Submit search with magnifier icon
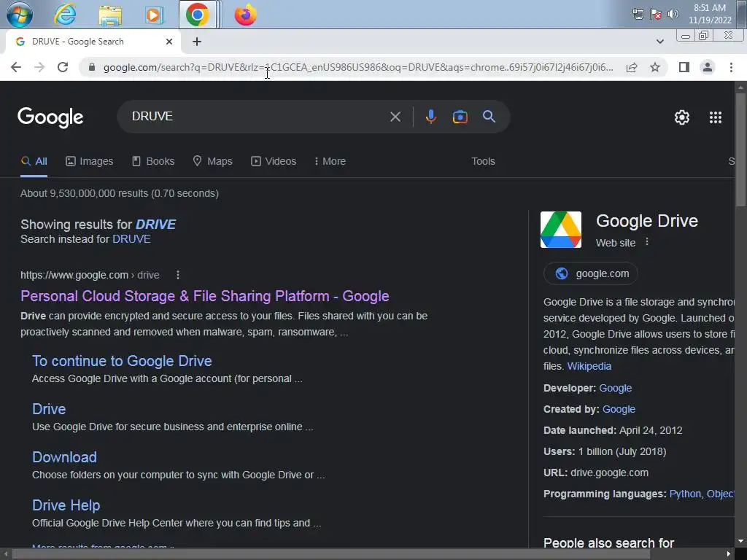The width and height of the screenshot is (747, 560). pyautogui.click(x=489, y=116)
